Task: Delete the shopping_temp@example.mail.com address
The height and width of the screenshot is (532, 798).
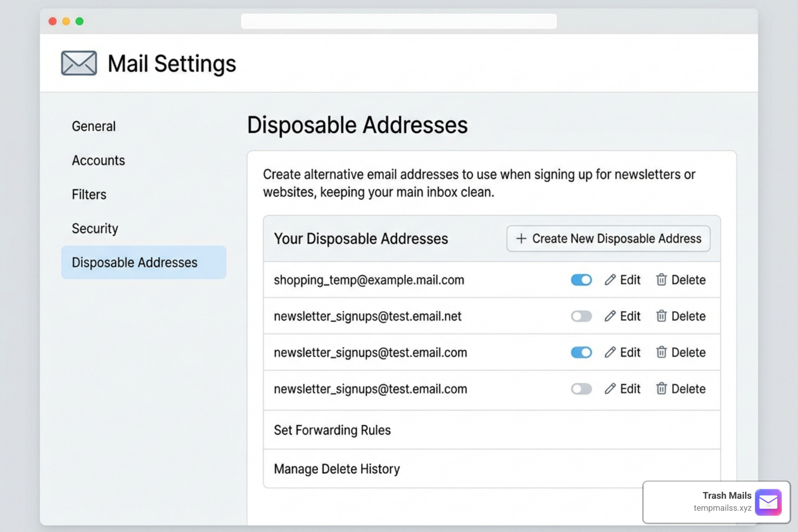Action: (x=681, y=280)
